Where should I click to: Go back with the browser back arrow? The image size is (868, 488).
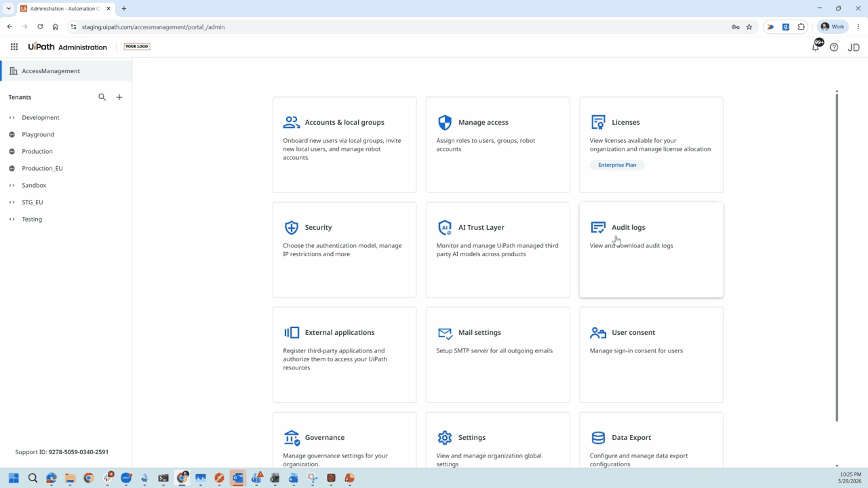pos(9,27)
